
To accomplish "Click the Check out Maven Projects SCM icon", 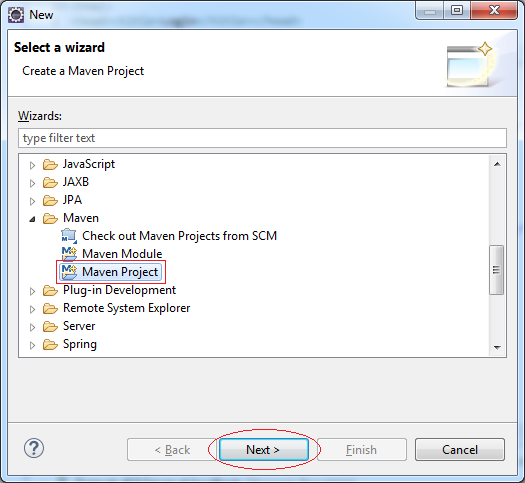I will (69, 236).
